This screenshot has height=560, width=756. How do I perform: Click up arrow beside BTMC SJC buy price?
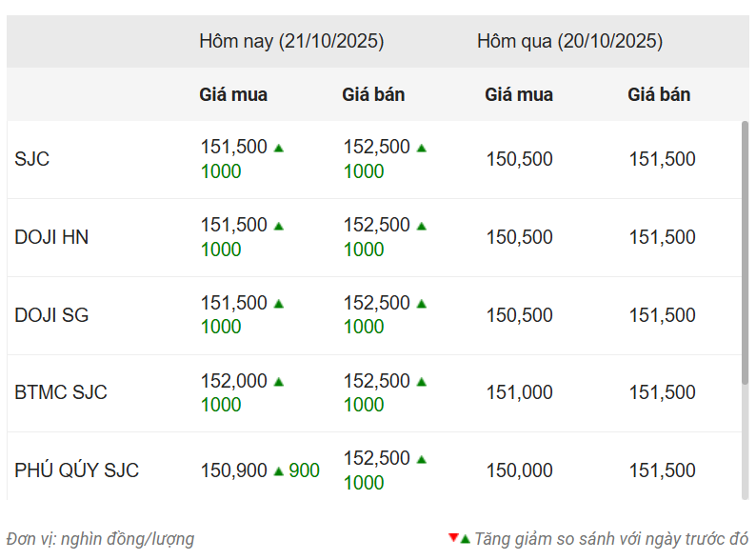279,382
